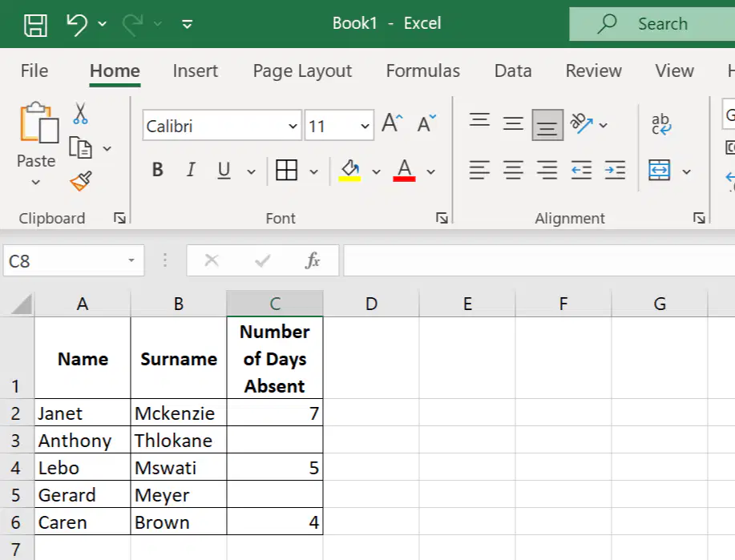Open the Name Box dropdown arrow

click(131, 260)
